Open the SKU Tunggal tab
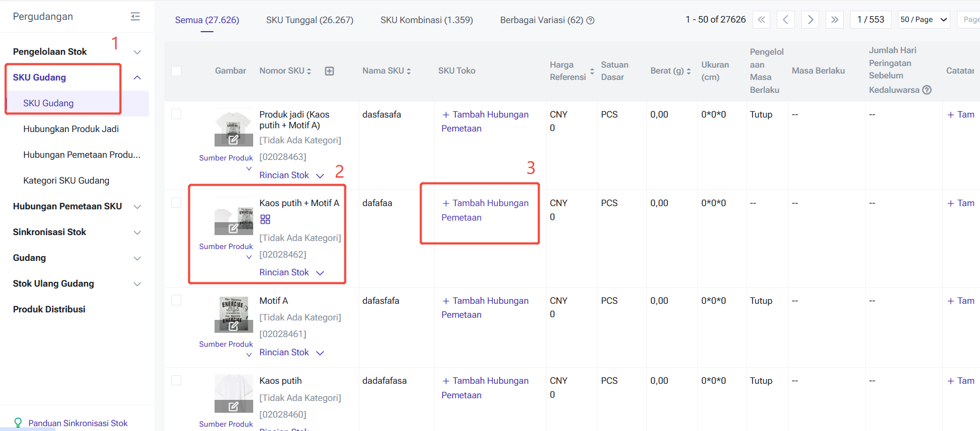Viewport: 980px width, 431px height. [310, 20]
